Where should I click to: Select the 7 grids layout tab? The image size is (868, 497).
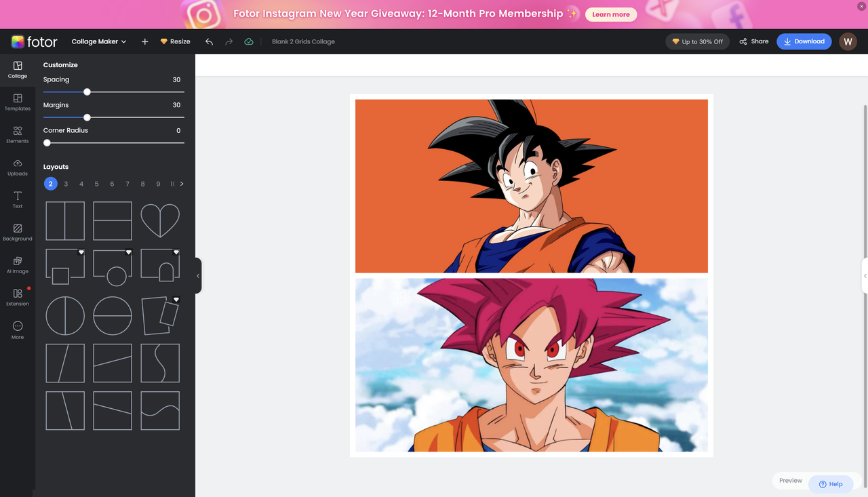click(127, 184)
